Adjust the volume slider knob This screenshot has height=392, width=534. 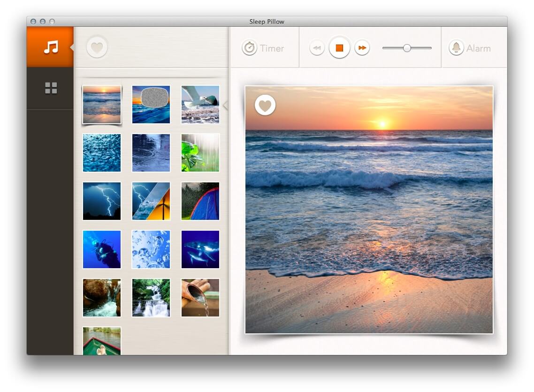tap(407, 48)
